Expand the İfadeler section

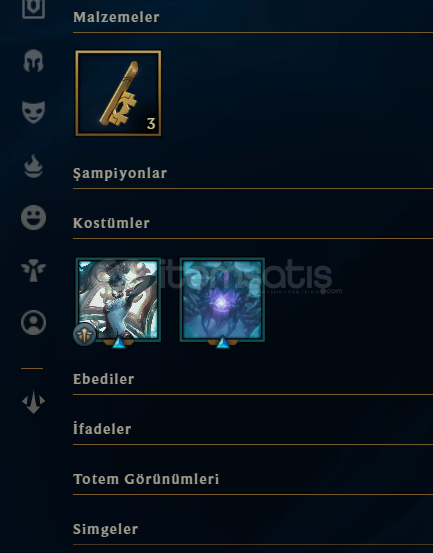coord(102,429)
